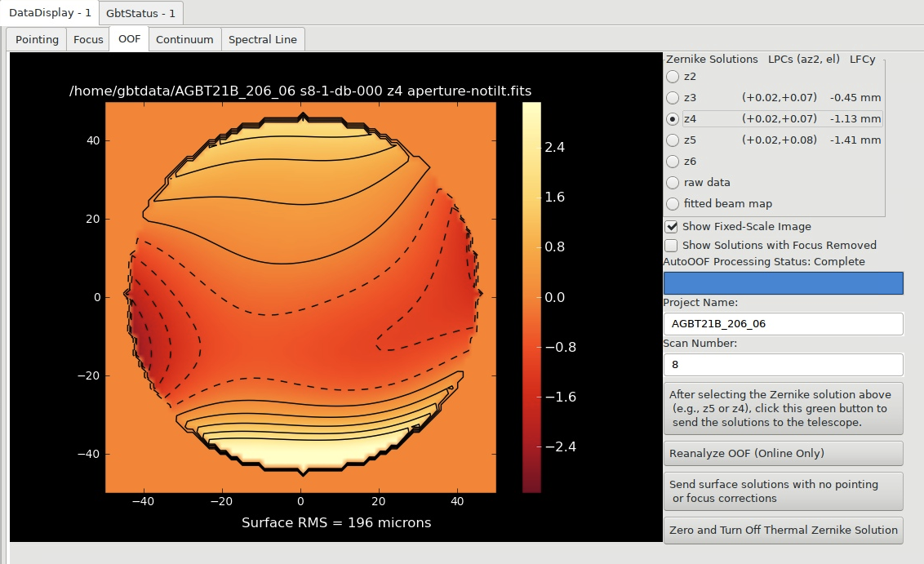This screenshot has width=924, height=564.
Task: Click z5 LPC value (+0.02,+0.08)
Action: 779,140
